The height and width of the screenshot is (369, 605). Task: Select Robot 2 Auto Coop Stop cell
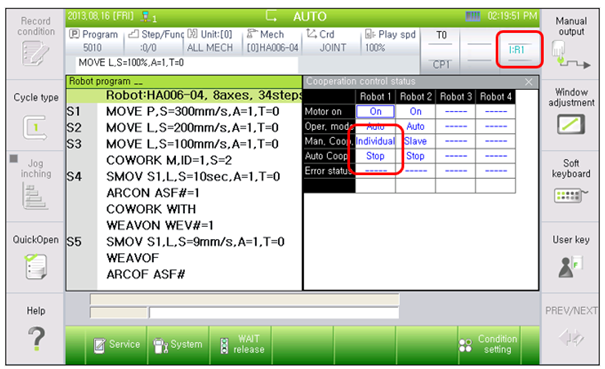(x=416, y=156)
